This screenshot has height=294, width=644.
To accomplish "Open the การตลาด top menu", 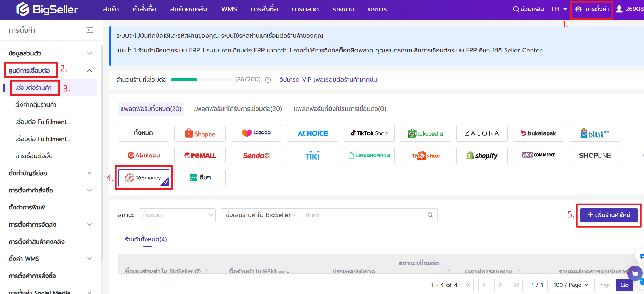I will [x=305, y=9].
